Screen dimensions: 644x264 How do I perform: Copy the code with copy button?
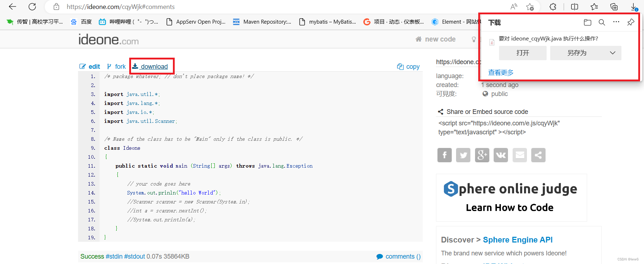(408, 67)
